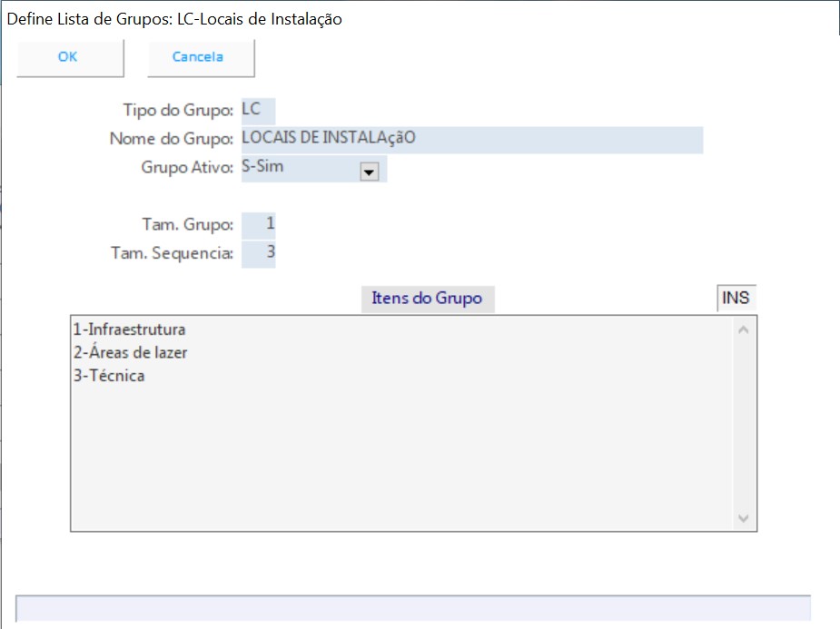Click the empty status bar at the bottom
Screen dimensions: 840x629
[413, 608]
